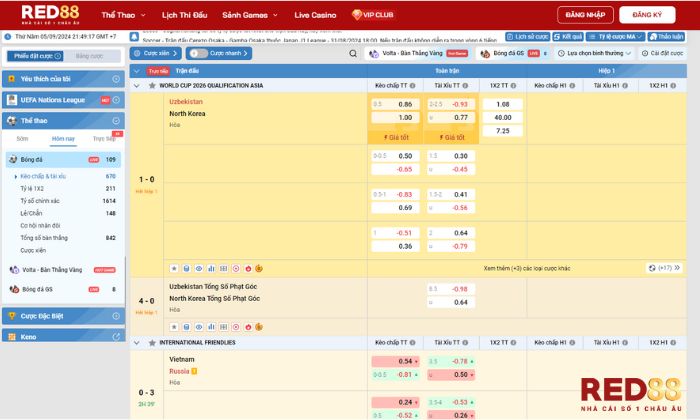Open the VIP CLUB page
This screenshot has width=700, height=420.
[x=372, y=15]
